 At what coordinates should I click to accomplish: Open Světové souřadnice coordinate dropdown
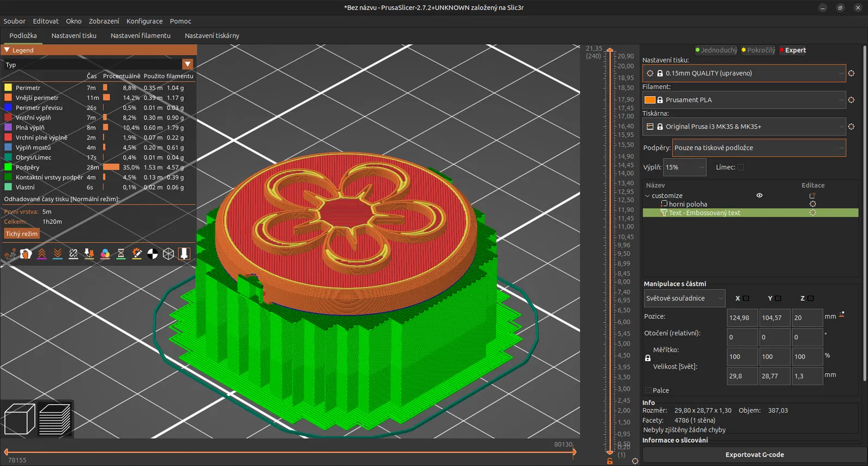point(685,298)
